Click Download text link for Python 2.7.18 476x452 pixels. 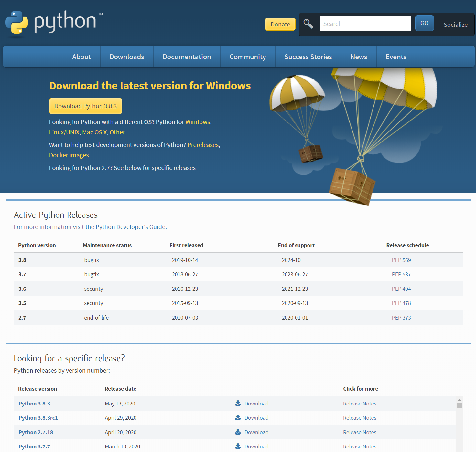pyautogui.click(x=256, y=432)
